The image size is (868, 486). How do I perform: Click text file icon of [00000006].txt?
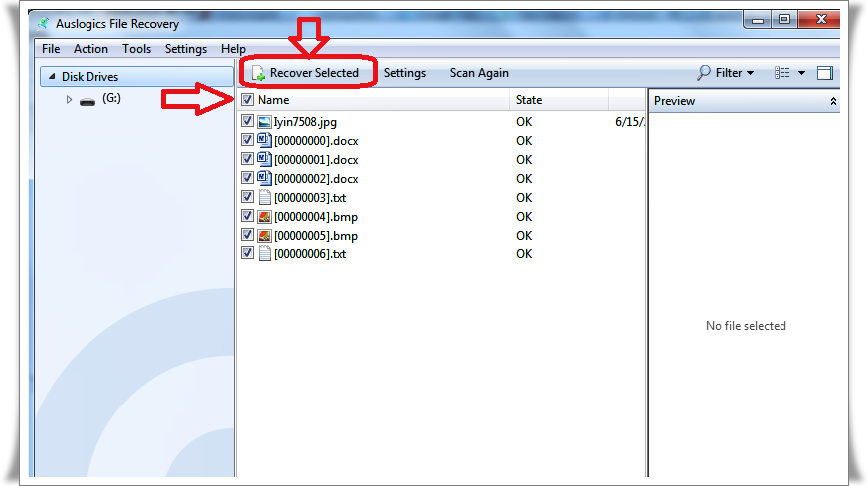(x=264, y=253)
